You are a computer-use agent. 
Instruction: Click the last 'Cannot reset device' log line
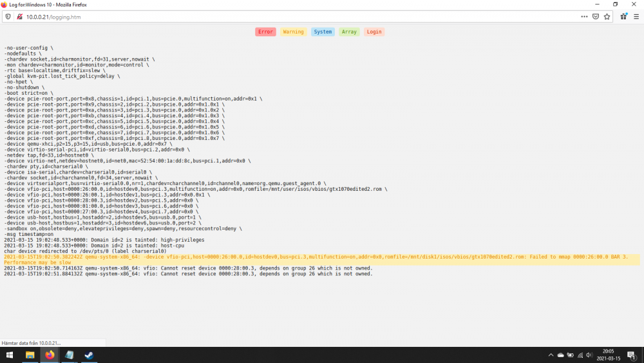pos(188,274)
